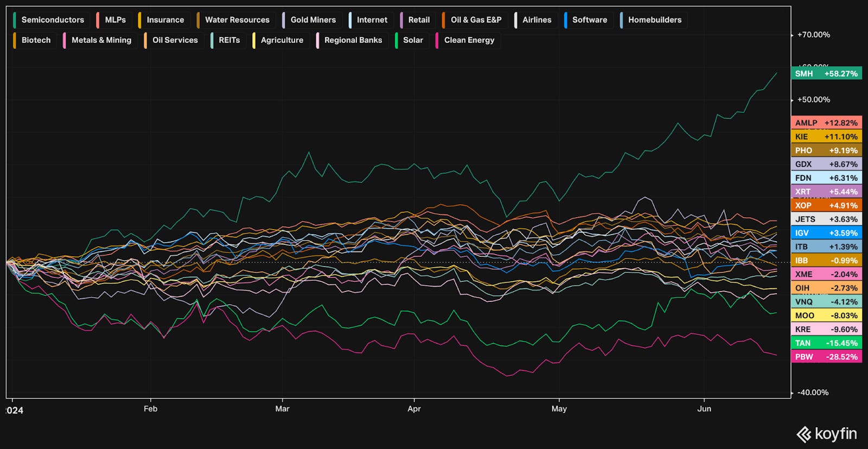Viewport: 868px width, 449px height.
Task: Toggle the Airlines legend series
Action: 535,20
